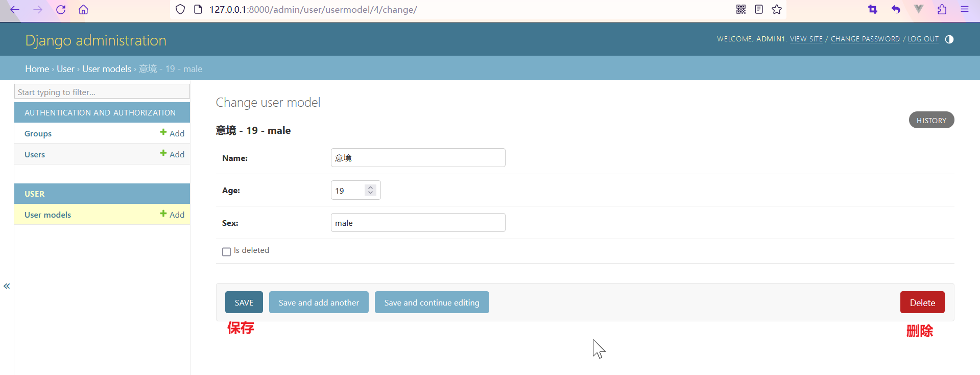This screenshot has height=375, width=980.
Task: Click the red Delete button
Action: coord(922,302)
